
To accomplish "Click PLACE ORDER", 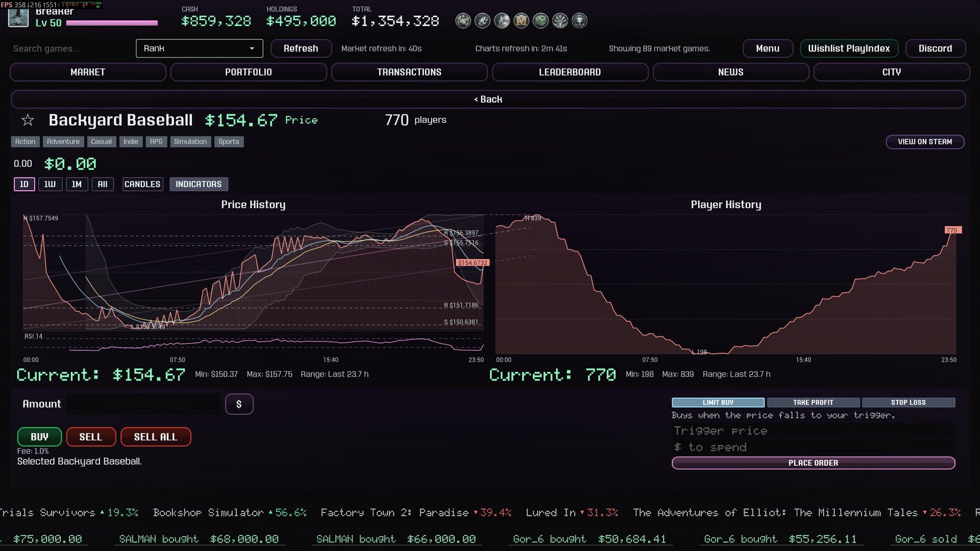I will click(x=814, y=463).
